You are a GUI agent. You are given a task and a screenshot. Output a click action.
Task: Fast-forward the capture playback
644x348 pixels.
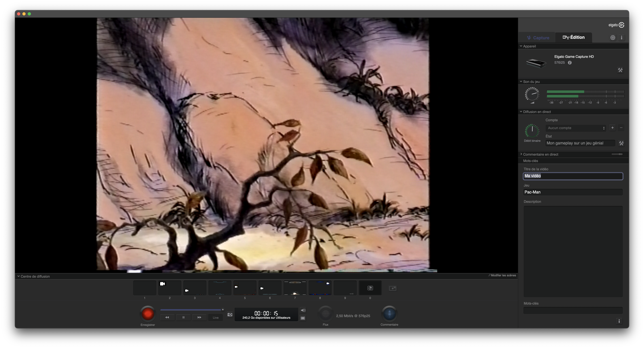199,317
